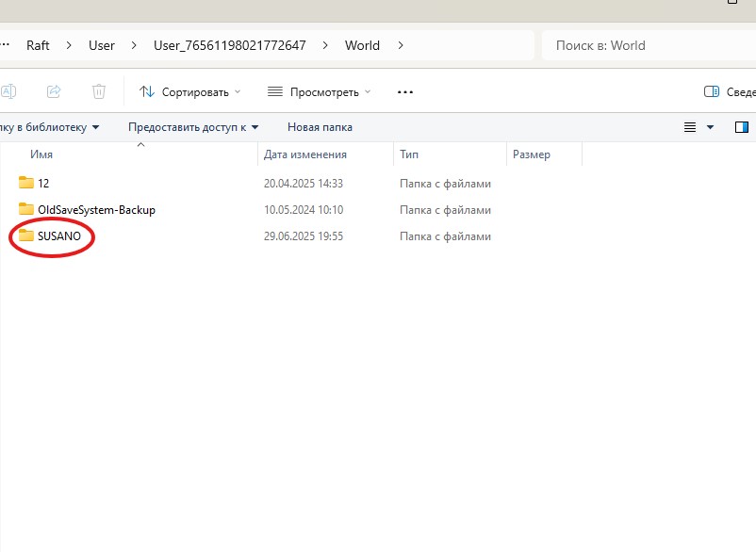Expand Предоставить доступ к menu
The width and height of the screenshot is (756, 552).
pos(193,127)
